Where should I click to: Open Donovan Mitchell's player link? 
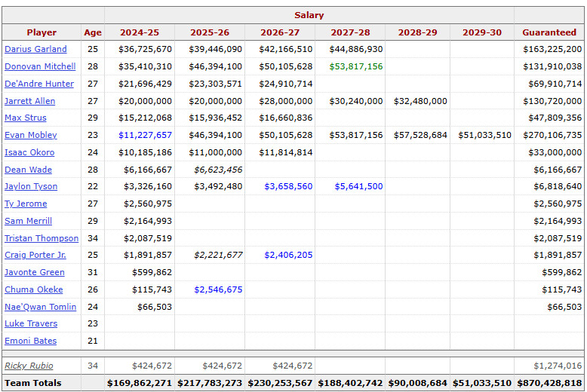(40, 66)
